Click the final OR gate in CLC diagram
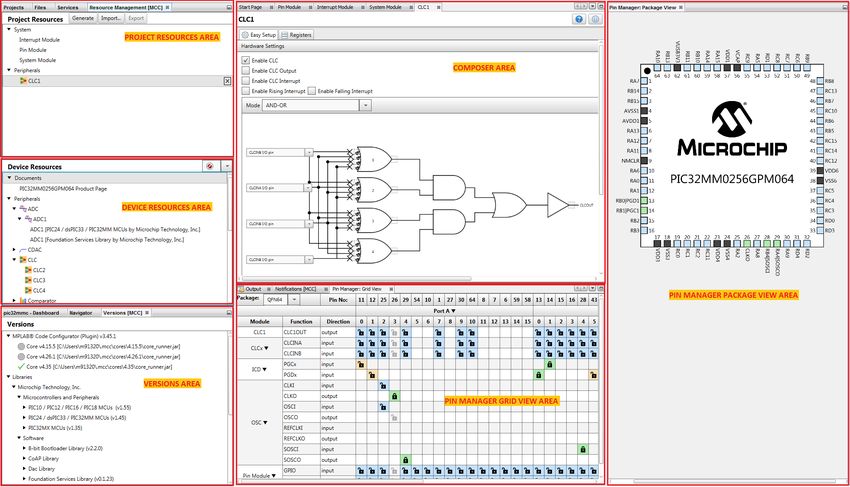 (509, 205)
